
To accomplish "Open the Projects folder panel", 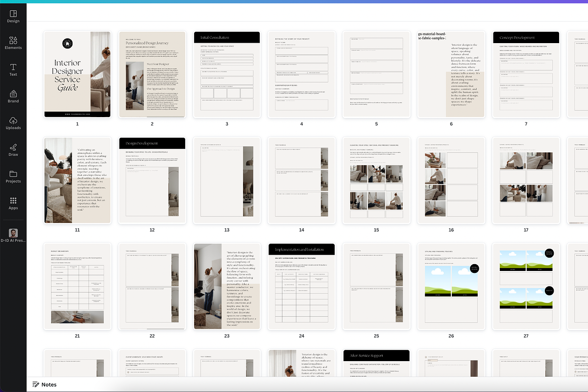I will point(13,177).
